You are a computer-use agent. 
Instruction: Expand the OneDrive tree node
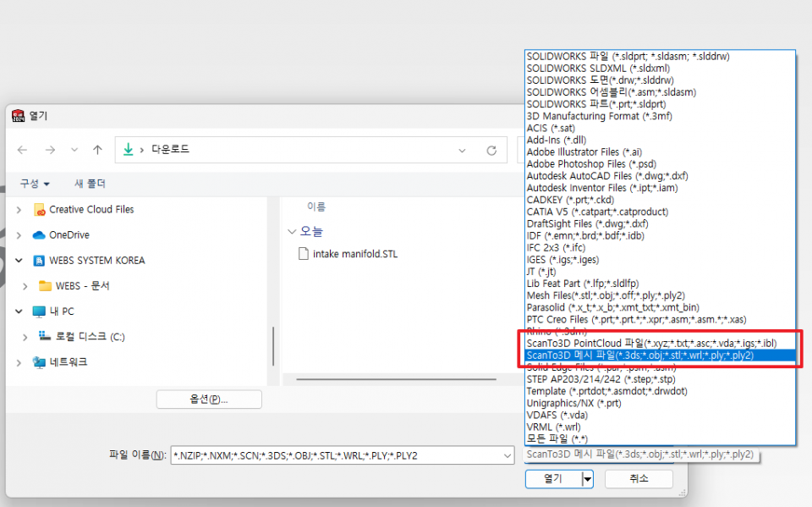(19, 235)
